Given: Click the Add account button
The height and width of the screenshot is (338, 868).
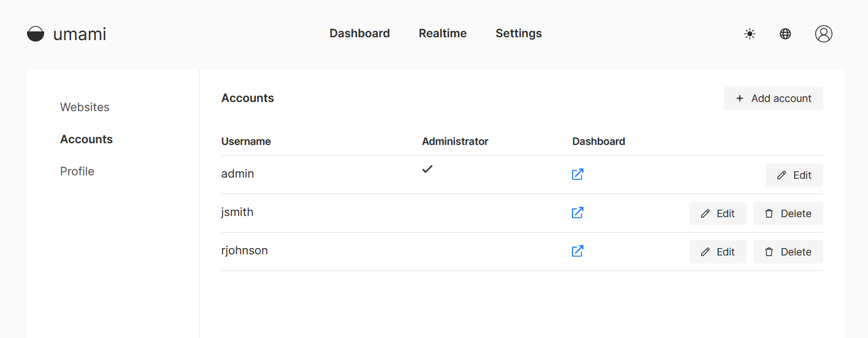Looking at the screenshot, I should point(773,99).
